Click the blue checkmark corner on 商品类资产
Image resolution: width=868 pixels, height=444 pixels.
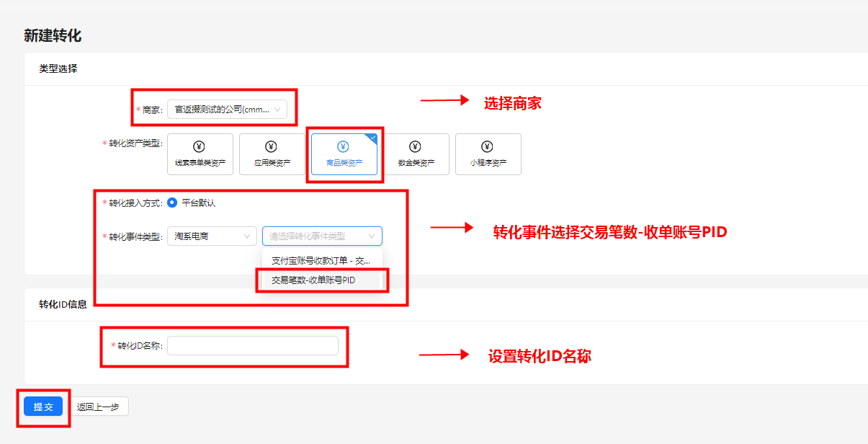pos(372,138)
